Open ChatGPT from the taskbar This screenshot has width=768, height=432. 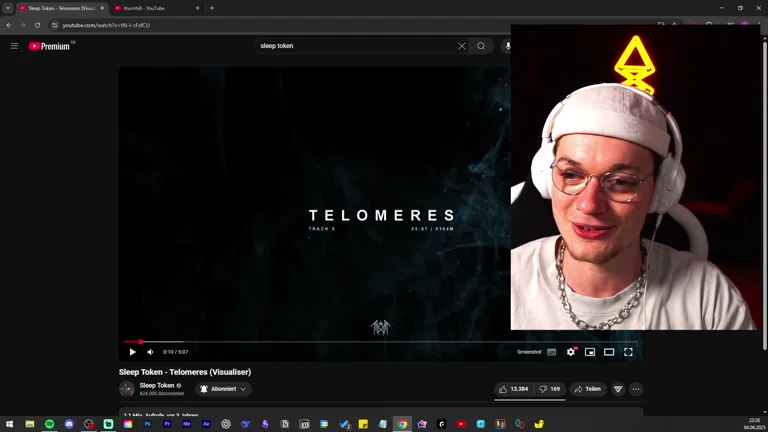pyautogui.click(x=226, y=424)
